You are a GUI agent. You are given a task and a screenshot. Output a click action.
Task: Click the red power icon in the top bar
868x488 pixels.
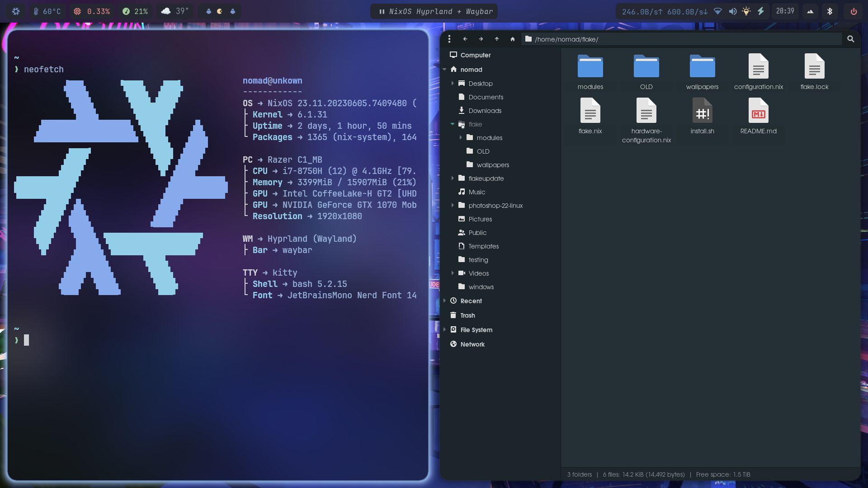(854, 12)
